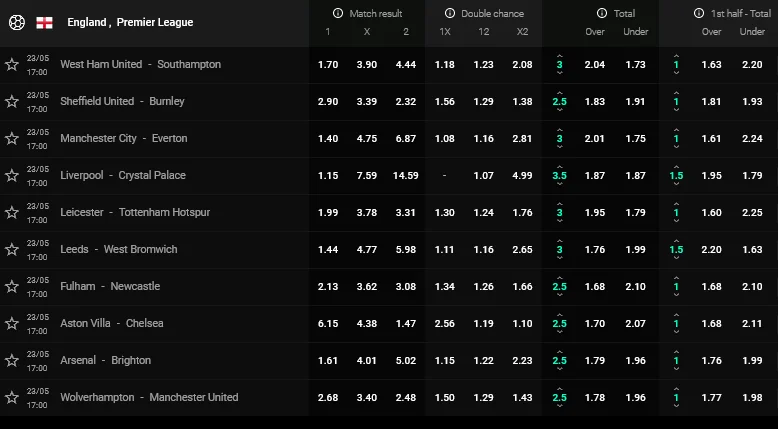Click the soccer ball sport icon

tap(16, 22)
